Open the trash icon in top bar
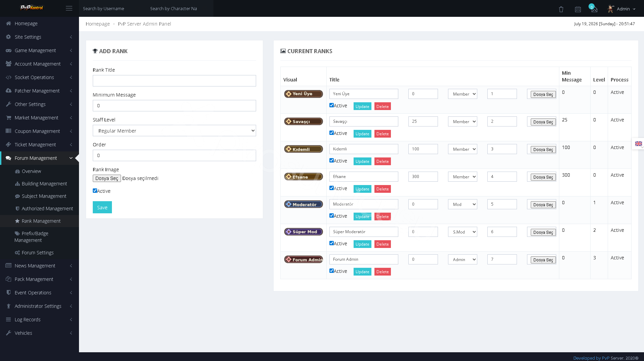The width and height of the screenshot is (644, 361). pos(561,9)
